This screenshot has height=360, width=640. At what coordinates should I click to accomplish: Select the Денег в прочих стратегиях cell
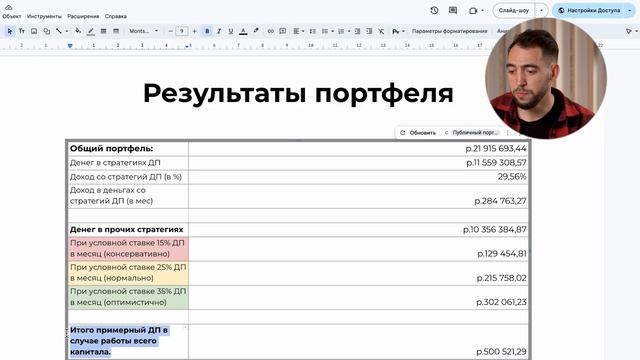click(127, 229)
